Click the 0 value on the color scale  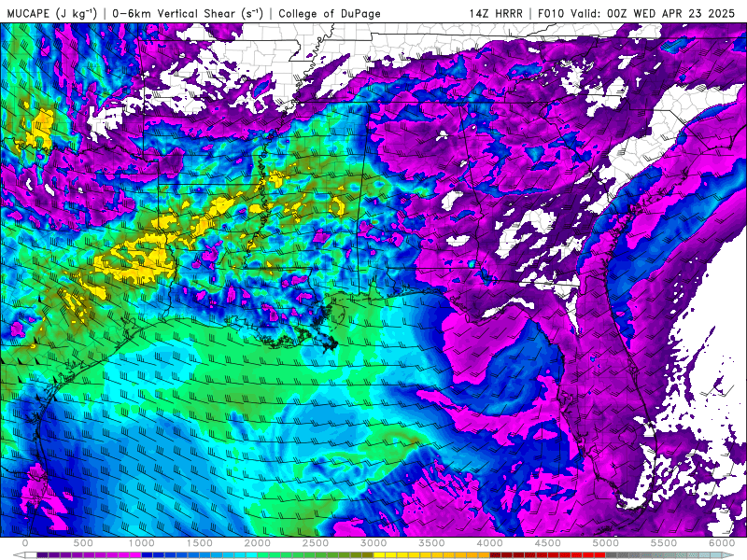pos(25,543)
